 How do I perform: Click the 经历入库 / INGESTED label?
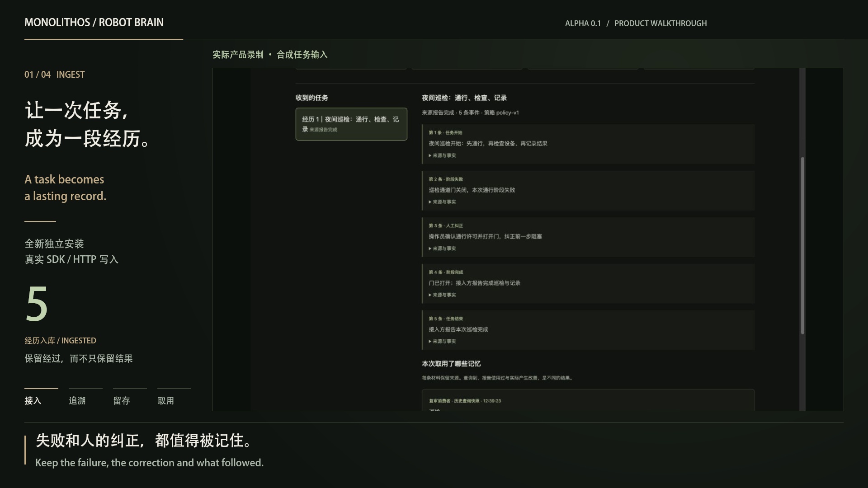[60, 341]
